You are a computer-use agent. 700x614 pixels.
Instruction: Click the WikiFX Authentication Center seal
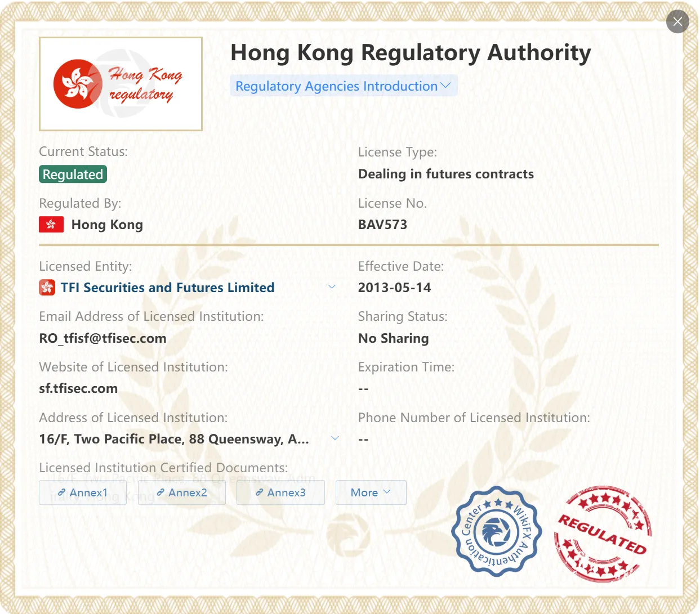pos(496,531)
